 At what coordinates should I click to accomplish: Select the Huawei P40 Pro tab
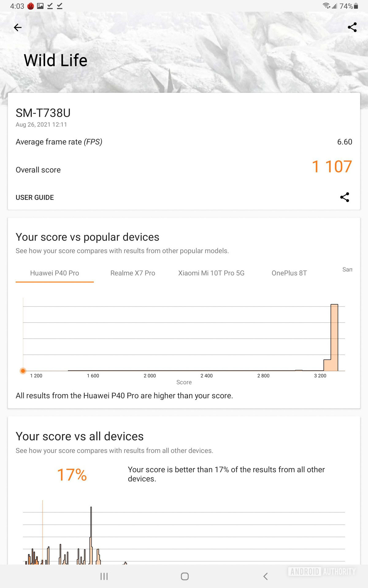(55, 273)
